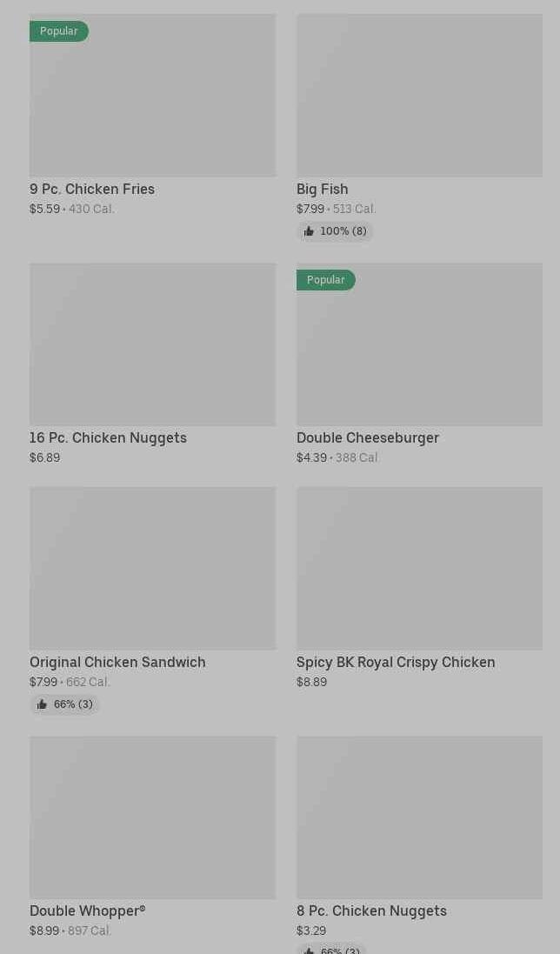560x954 pixels.
Task: Open the 16 Pc. Chicken Nuggets title link
Action: point(108,437)
